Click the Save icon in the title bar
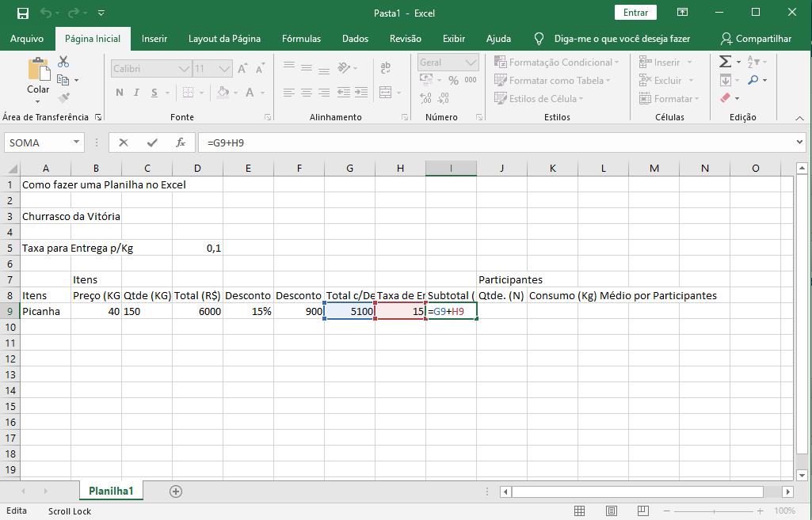 [23, 13]
